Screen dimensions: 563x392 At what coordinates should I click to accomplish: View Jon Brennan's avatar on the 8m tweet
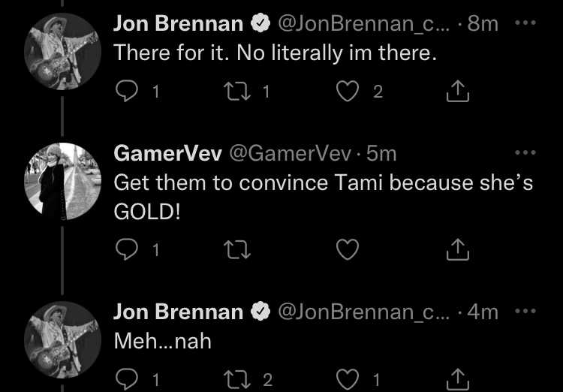pos(62,51)
